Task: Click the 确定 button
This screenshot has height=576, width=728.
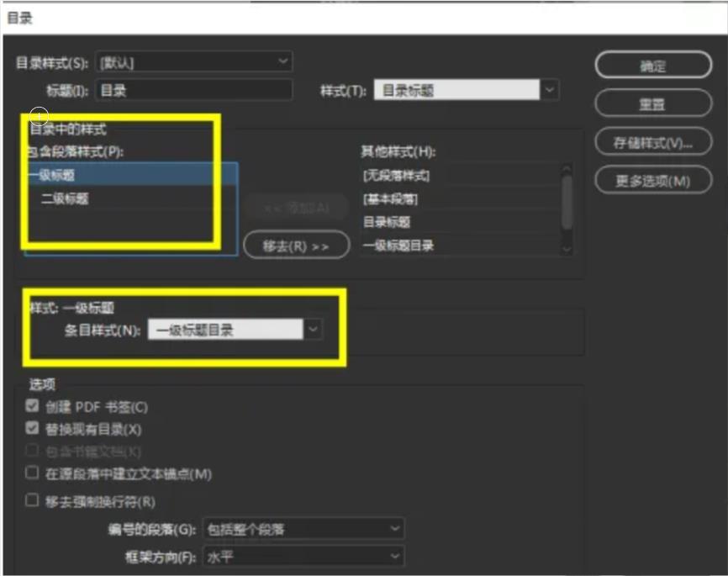Action: 652,66
